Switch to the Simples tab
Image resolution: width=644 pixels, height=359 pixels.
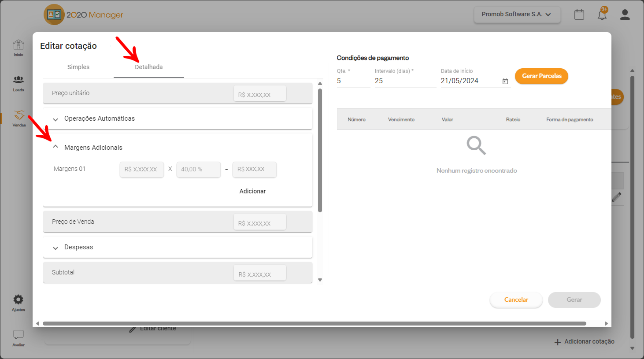click(78, 67)
